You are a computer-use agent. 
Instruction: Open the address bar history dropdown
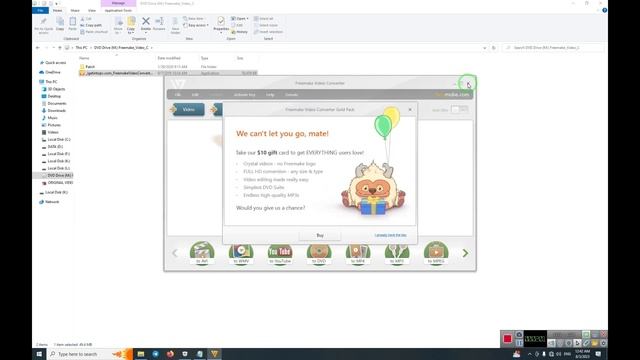tap(484, 48)
